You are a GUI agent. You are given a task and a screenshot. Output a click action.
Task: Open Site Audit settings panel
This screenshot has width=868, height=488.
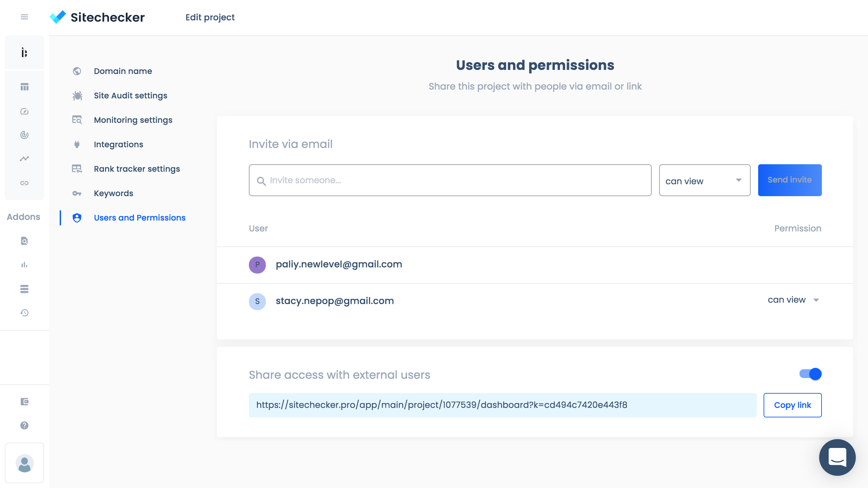pos(131,95)
